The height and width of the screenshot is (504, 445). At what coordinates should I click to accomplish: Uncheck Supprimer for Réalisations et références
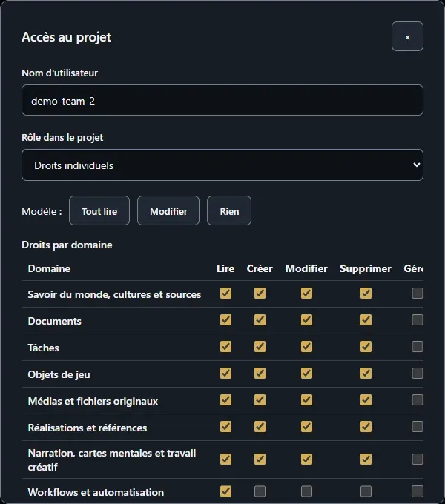coord(366,426)
